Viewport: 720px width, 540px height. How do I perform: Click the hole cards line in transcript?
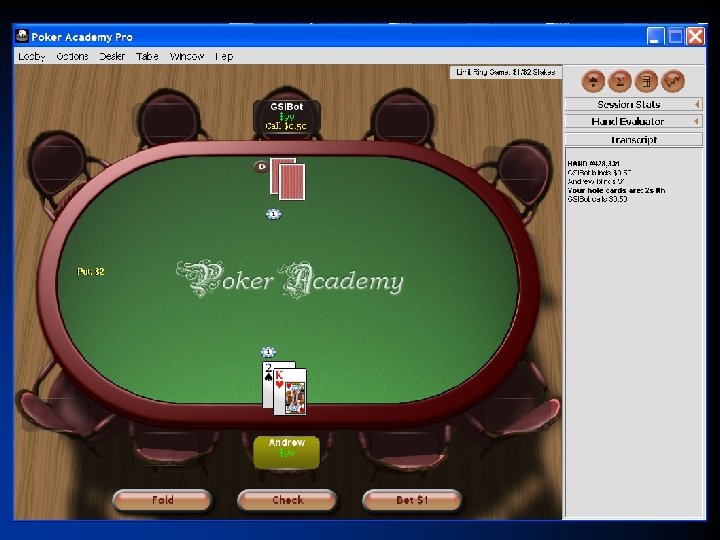coord(616,190)
